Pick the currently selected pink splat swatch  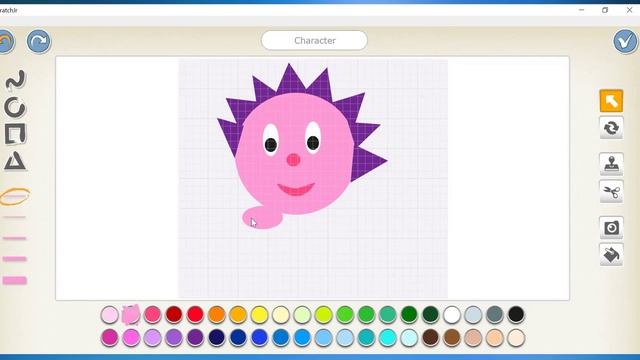131,315
